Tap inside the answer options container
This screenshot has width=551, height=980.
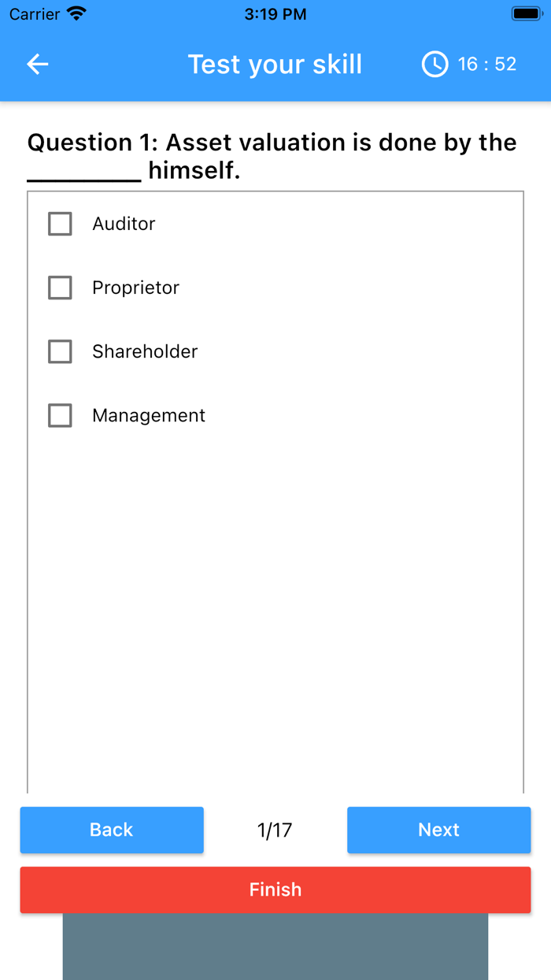click(x=275, y=551)
